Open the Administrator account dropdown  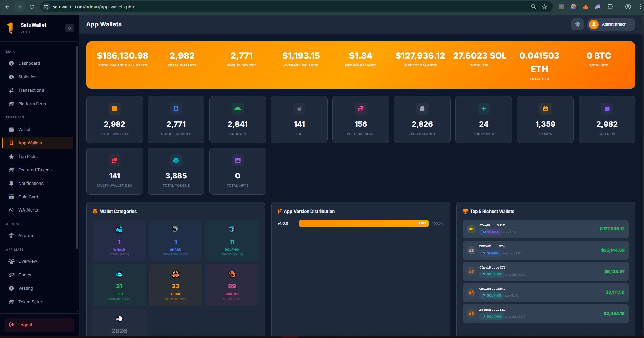(x=611, y=24)
